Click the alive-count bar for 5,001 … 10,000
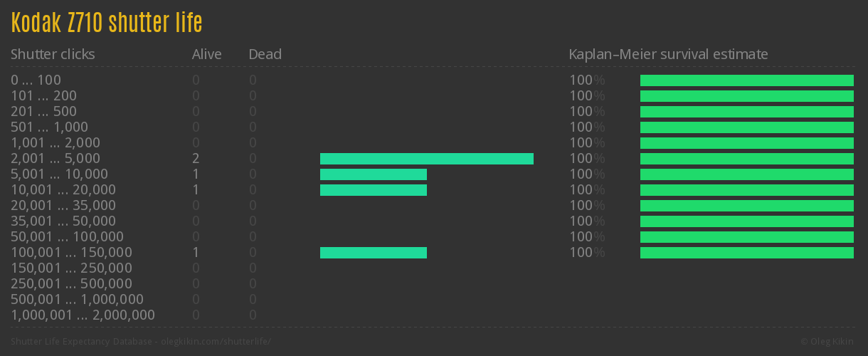Viewport: 868px width, 356px height. tap(373, 174)
